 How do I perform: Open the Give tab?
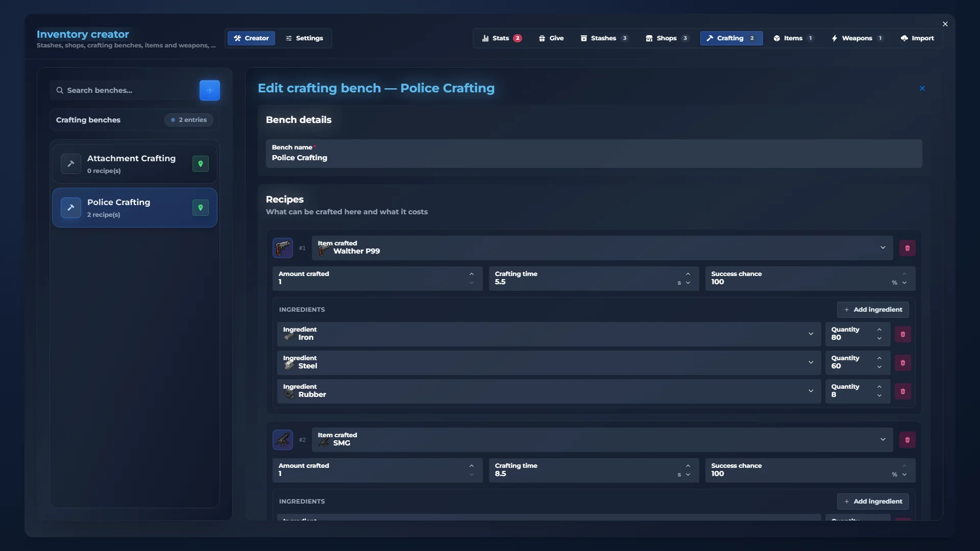coord(551,38)
